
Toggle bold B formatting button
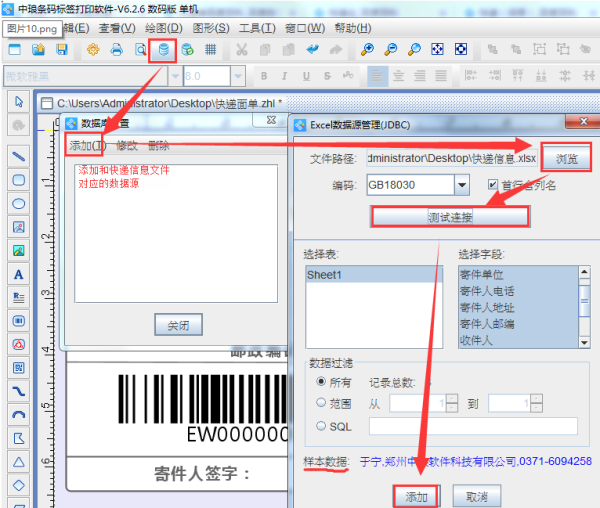(264, 76)
